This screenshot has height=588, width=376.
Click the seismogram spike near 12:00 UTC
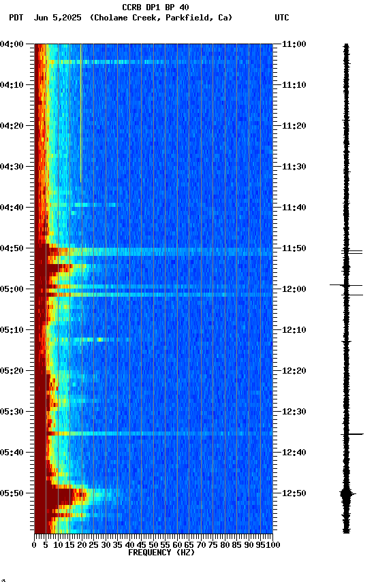[346, 285]
